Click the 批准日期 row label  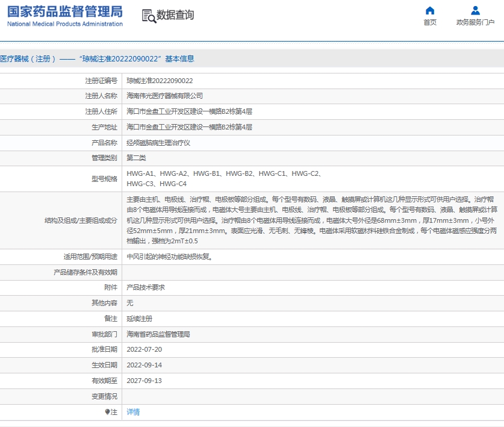pos(104,349)
